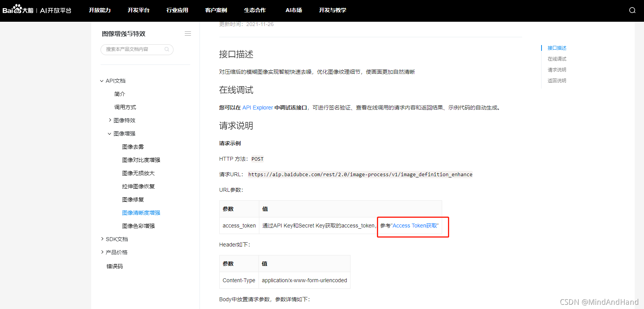
Task: Expand the 产品价格 section
Action: pyautogui.click(x=102, y=252)
